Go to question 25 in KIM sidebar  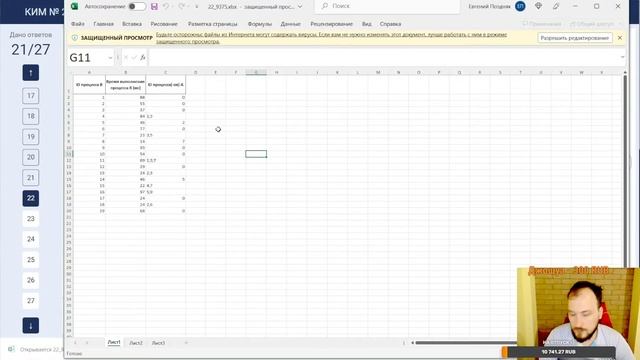tap(31, 260)
